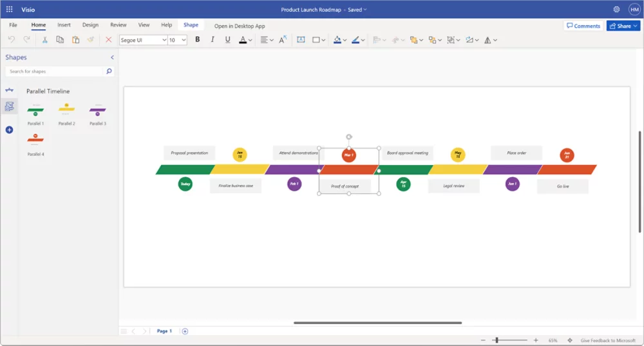Switch to the Shape tab
Viewport: 644px width, 346px height.
coord(191,25)
